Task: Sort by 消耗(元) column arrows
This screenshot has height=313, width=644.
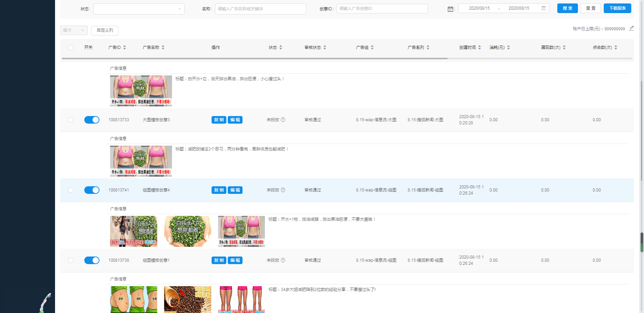Action: coord(508,48)
